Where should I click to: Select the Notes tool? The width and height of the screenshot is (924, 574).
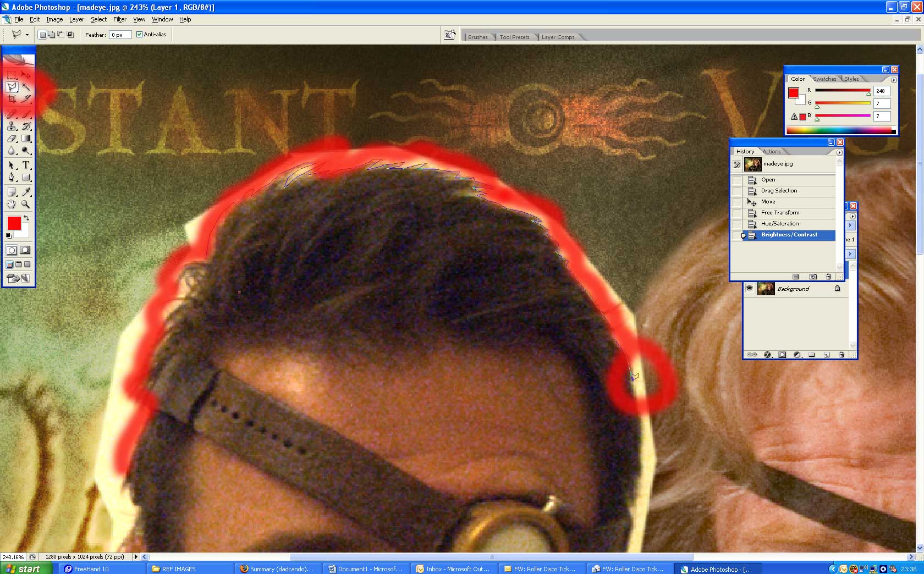(x=12, y=192)
